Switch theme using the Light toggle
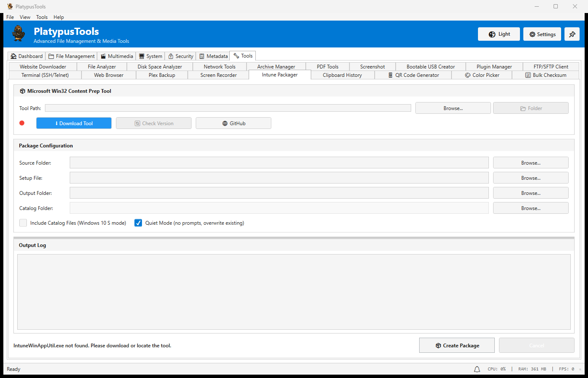 499,34
